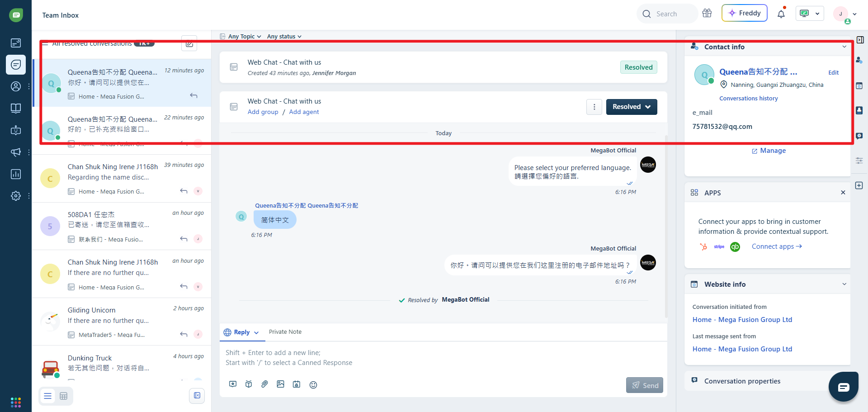Open the Reply channel dropdown chevron

pos(256,332)
